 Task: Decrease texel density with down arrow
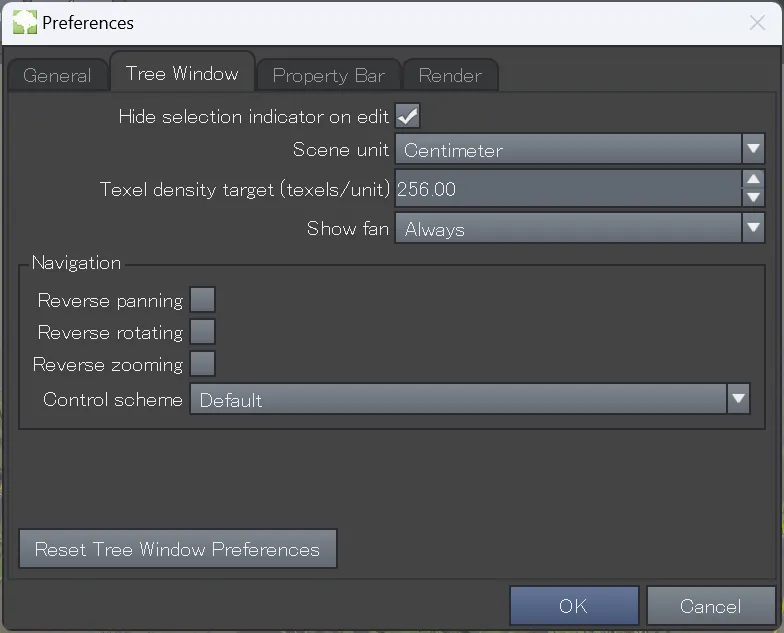tap(754, 198)
